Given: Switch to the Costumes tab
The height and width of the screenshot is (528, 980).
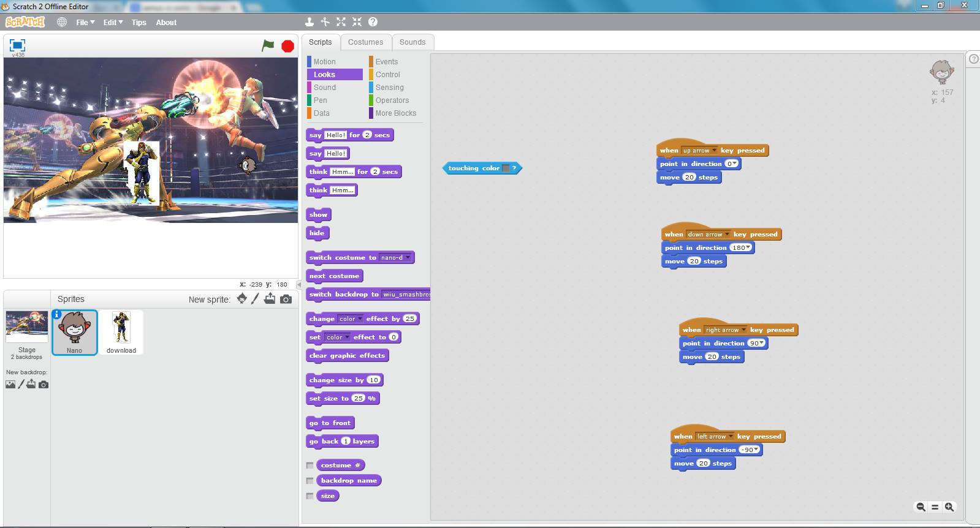Looking at the screenshot, I should point(365,42).
